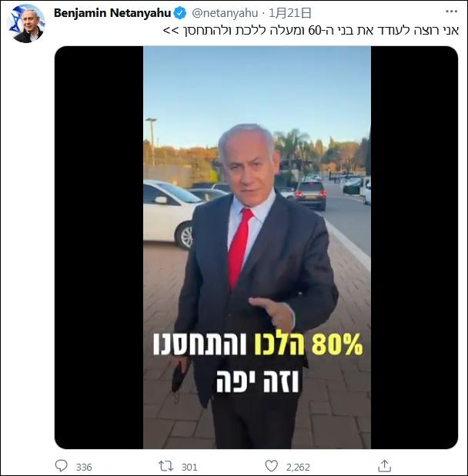Play the embedded video of the man

click(x=257, y=247)
